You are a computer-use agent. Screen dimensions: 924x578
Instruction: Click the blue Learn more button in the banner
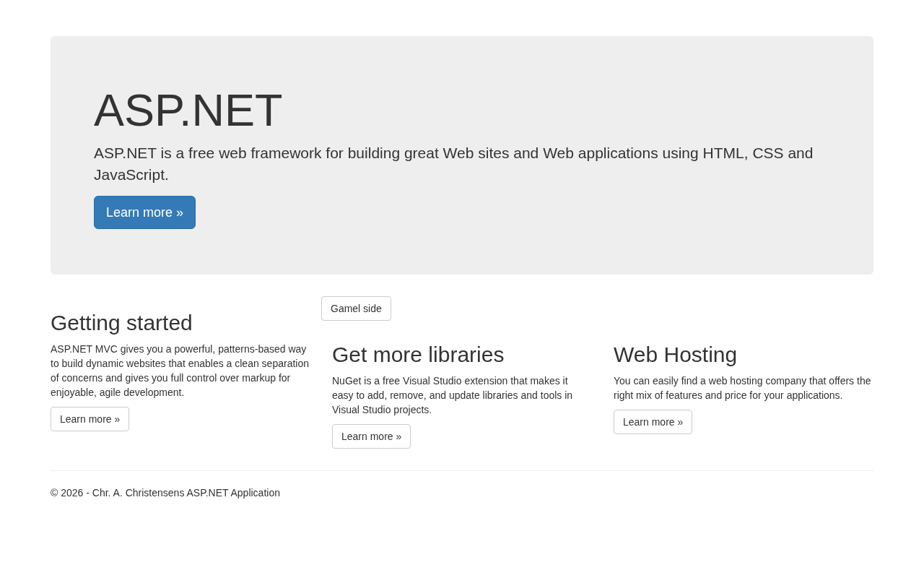pyautogui.click(x=144, y=212)
